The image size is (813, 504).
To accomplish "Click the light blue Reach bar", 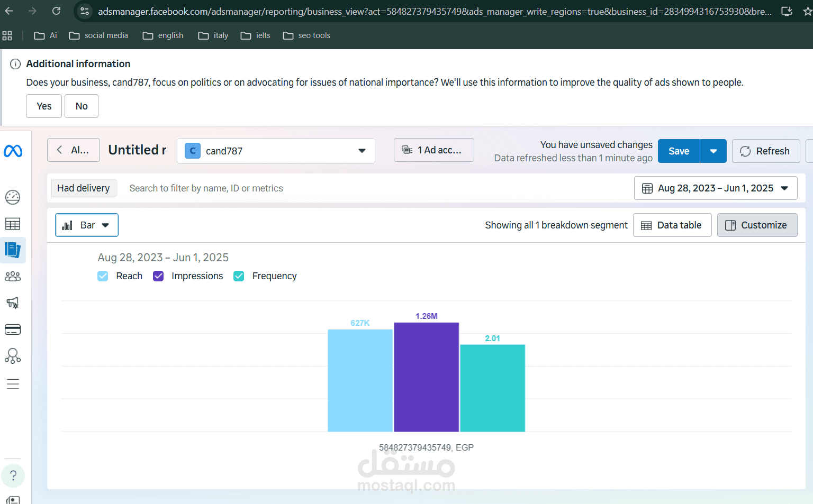I will pos(360,381).
